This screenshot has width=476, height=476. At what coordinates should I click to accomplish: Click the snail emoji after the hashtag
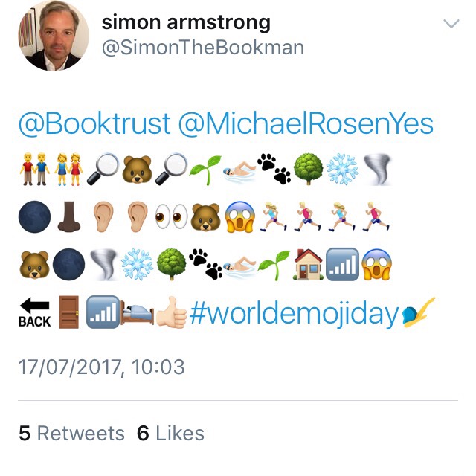(418, 312)
